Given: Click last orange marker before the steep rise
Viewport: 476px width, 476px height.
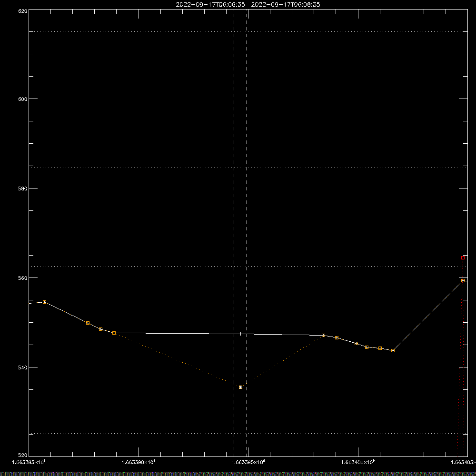Looking at the screenshot, I should click(x=393, y=351).
